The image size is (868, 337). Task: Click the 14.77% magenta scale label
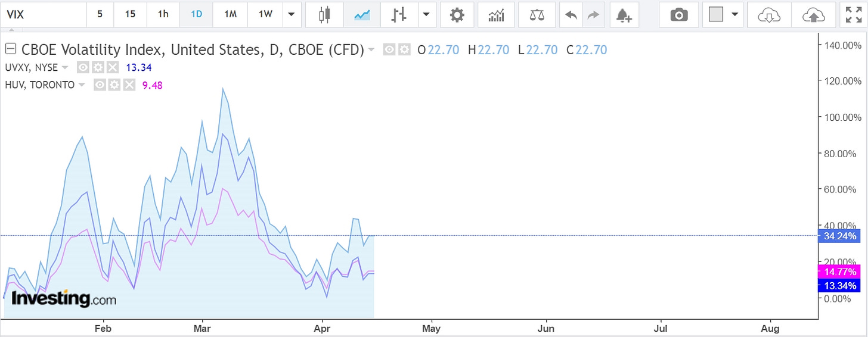(x=840, y=272)
